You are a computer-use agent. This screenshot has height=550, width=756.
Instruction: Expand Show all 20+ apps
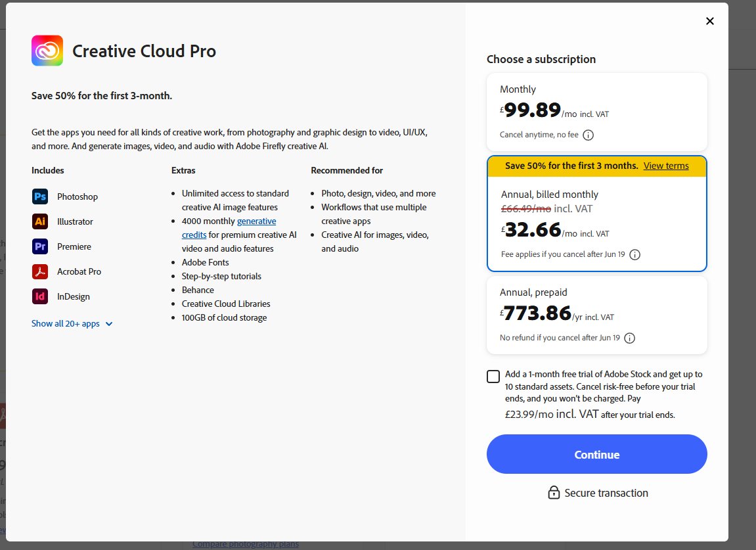72,324
